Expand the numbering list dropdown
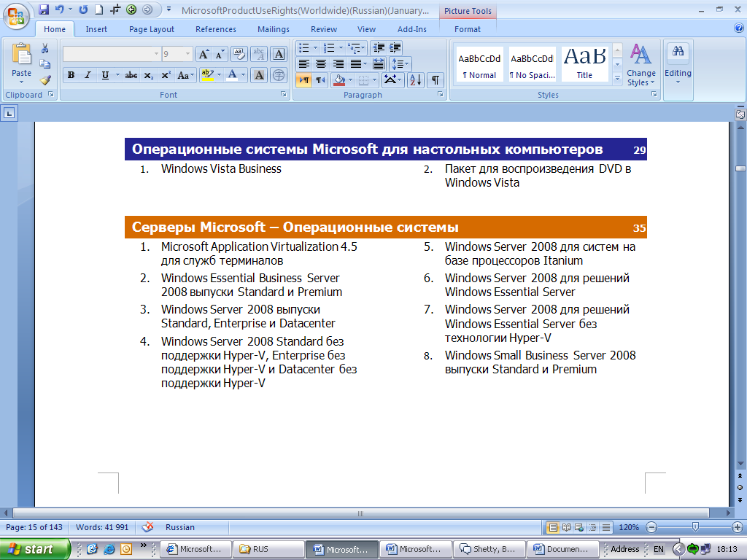Screen dimensions: 747x560 [x=341, y=47]
